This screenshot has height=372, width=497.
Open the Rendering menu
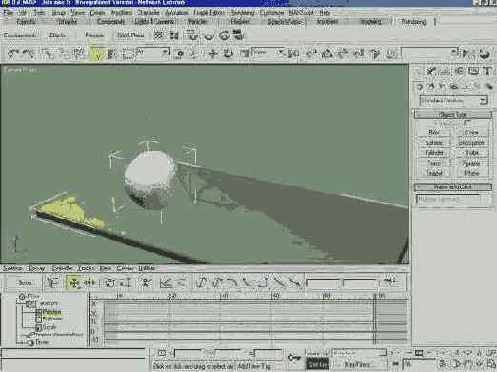tap(242, 13)
